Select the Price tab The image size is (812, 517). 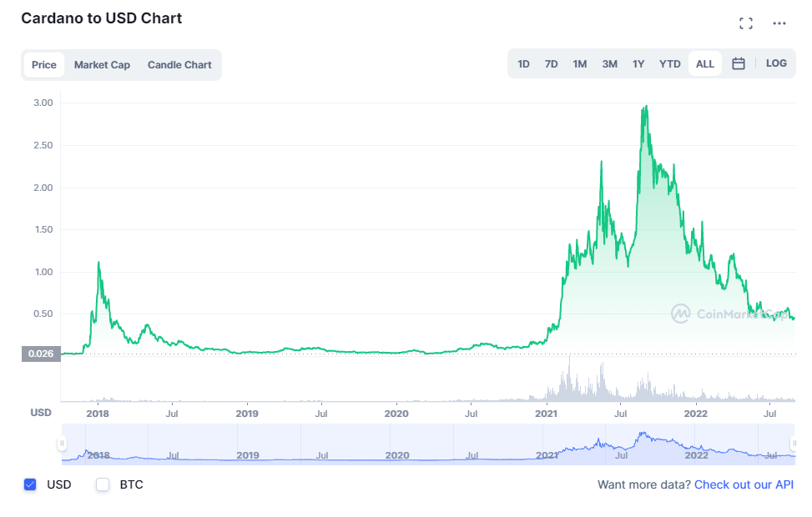click(x=44, y=65)
